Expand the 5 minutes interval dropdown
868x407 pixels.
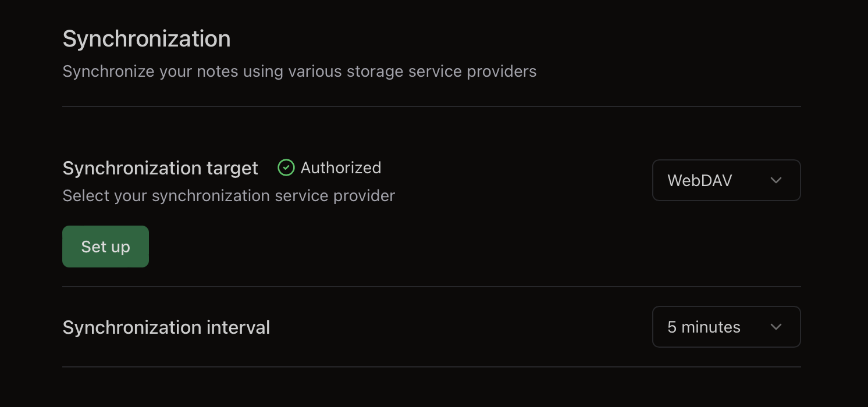(x=726, y=327)
